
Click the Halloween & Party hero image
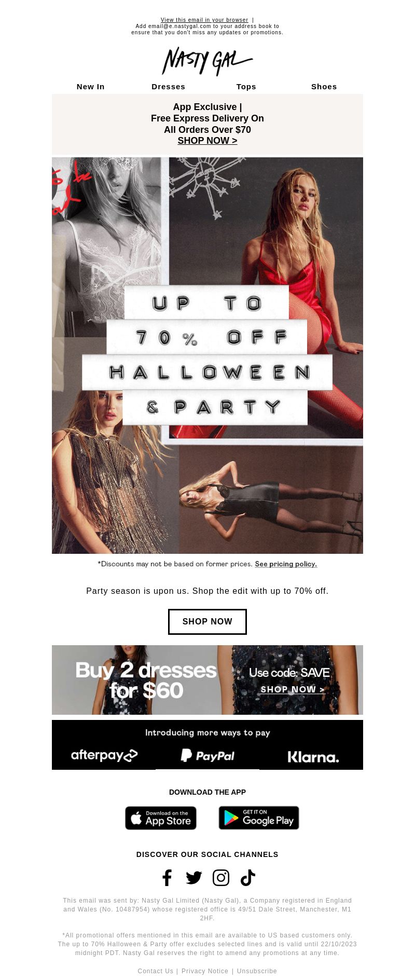(x=208, y=356)
